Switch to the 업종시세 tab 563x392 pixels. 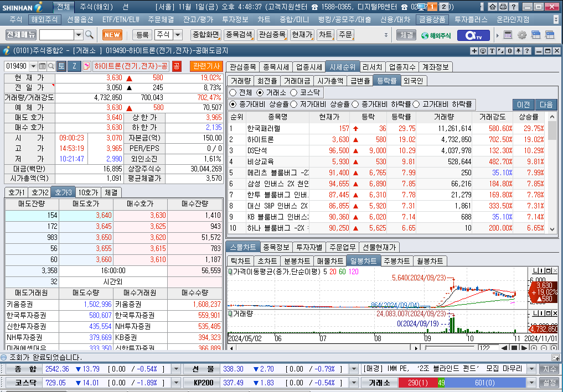click(x=309, y=67)
